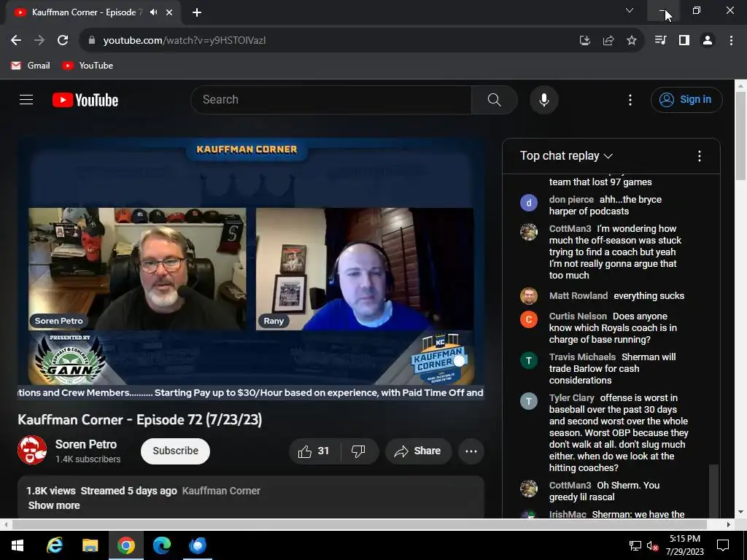Viewport: 747px width, 560px height.
Task: Mute tab audio speaker icon
Action: point(153,12)
